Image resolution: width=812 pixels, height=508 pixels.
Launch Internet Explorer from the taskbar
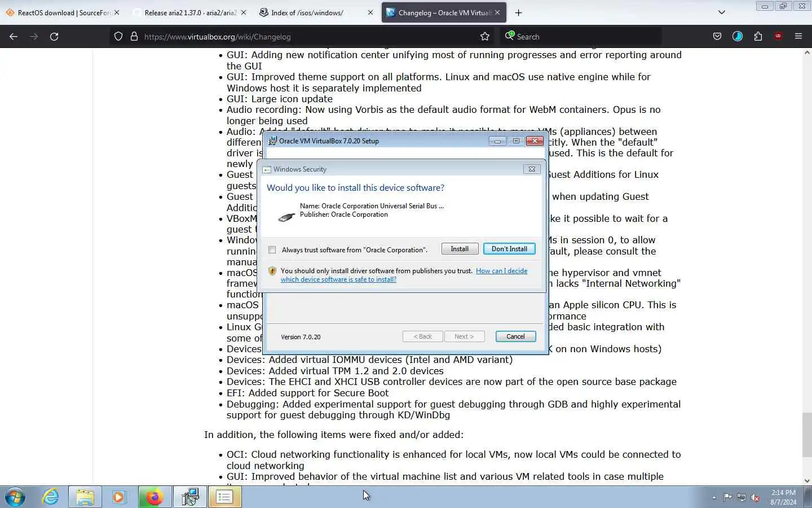click(51, 497)
